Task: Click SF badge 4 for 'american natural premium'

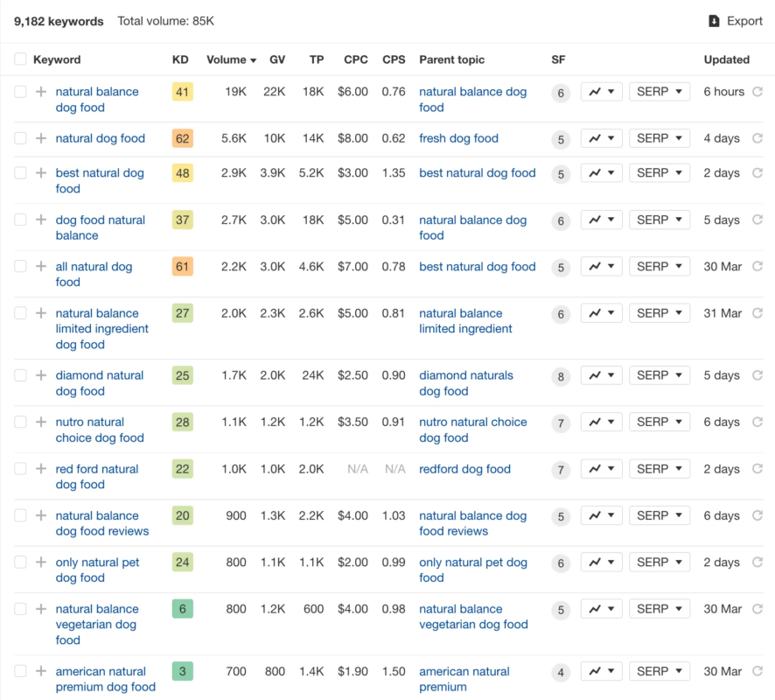Action: 561,672
